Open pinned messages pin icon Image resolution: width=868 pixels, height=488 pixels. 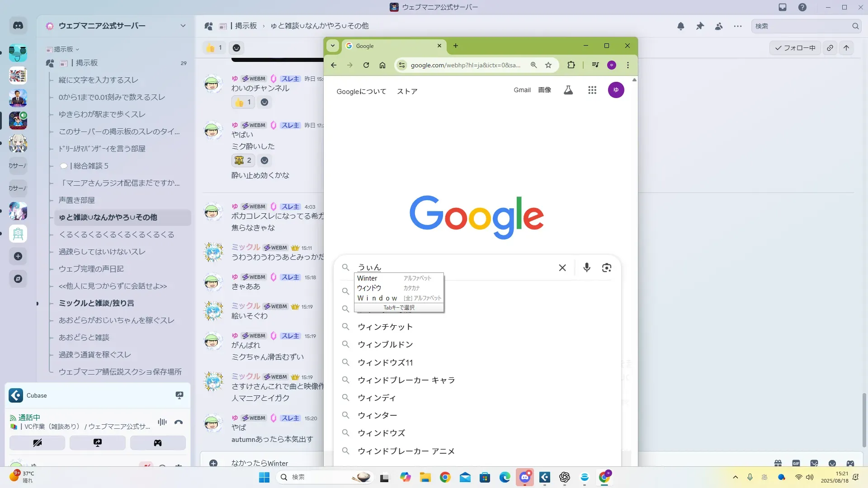tap(700, 26)
